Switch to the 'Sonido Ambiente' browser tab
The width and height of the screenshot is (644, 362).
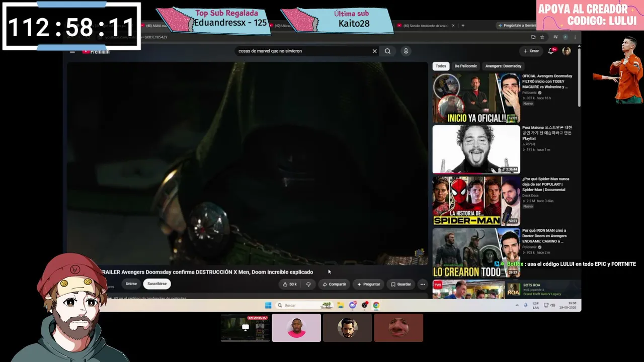[425, 26]
